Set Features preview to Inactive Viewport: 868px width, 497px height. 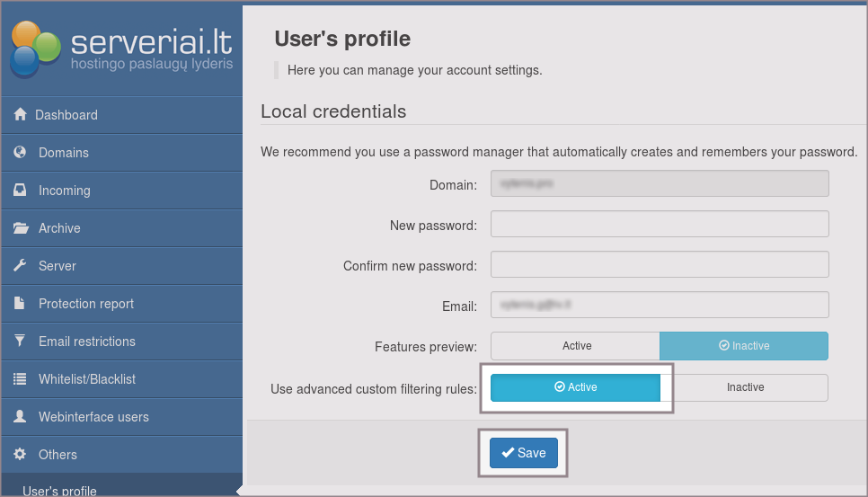coord(743,346)
